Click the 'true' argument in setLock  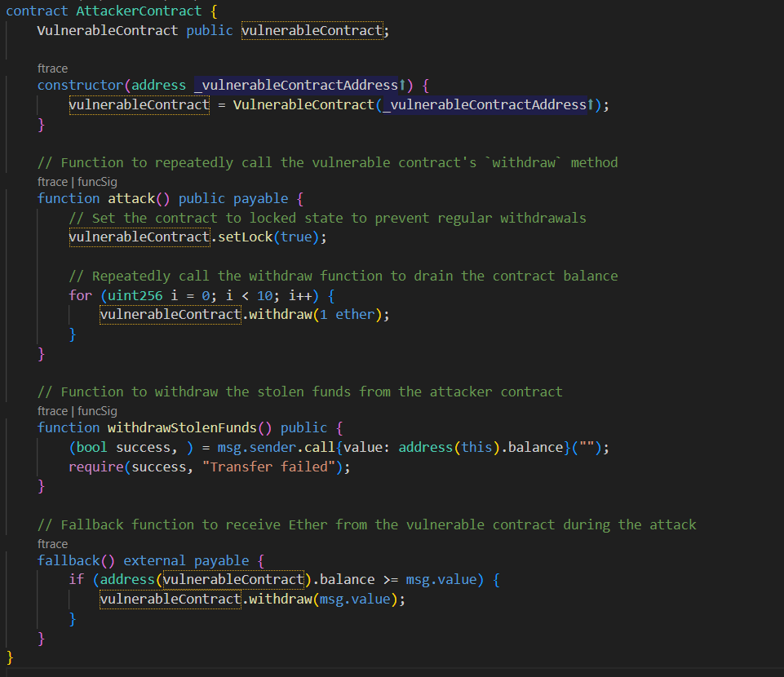point(296,237)
